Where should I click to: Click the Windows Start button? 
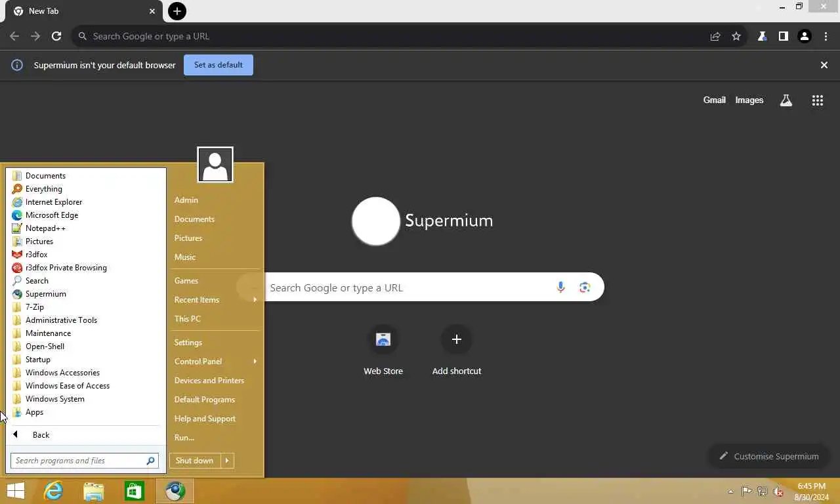(15, 491)
